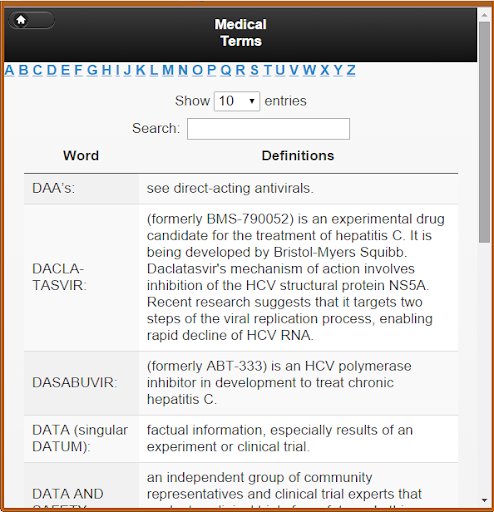Open the Show entries dropdown
494x512 pixels.
point(237,101)
